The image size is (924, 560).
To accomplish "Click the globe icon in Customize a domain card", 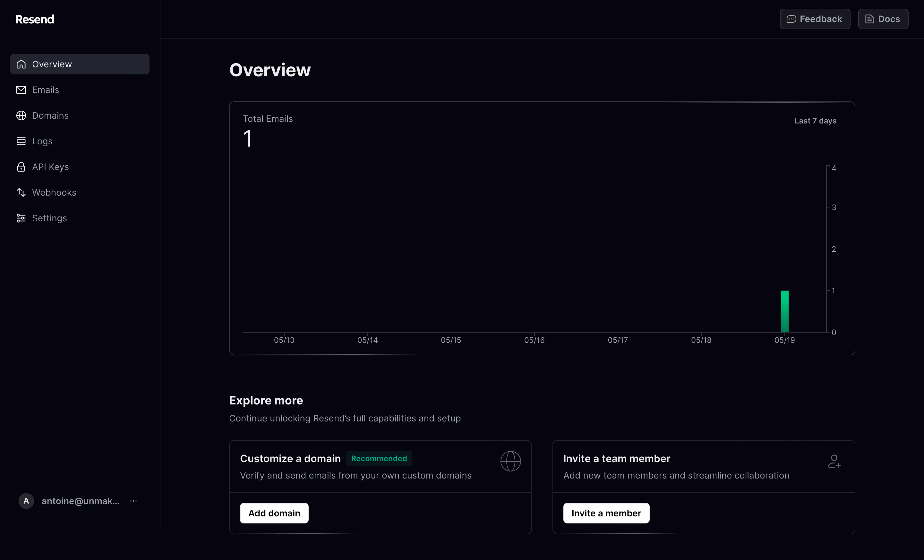I will (510, 461).
